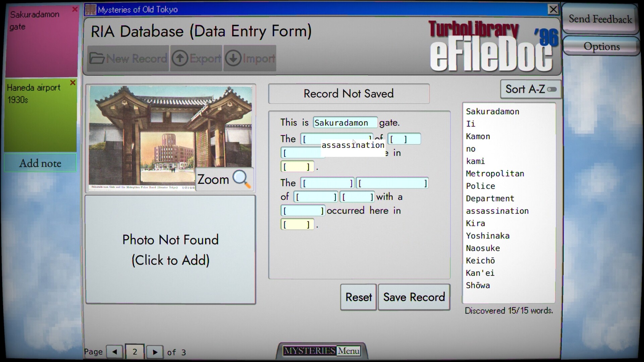Export the database using the up-arrow icon
This screenshot has height=362, width=644.
click(x=196, y=58)
